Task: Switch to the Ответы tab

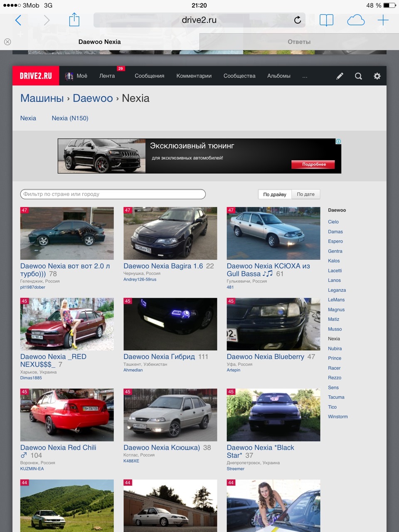Action: tap(299, 42)
